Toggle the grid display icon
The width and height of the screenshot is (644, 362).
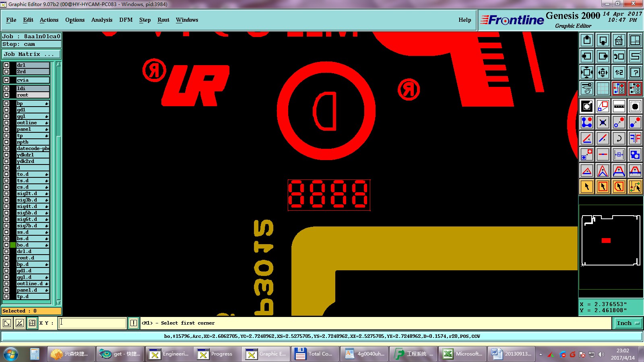(x=603, y=88)
